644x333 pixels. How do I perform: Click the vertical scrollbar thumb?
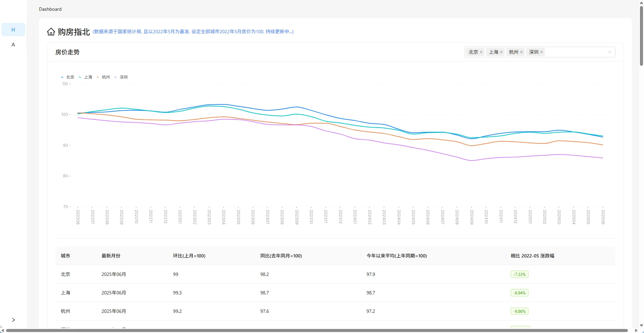tap(641, 35)
